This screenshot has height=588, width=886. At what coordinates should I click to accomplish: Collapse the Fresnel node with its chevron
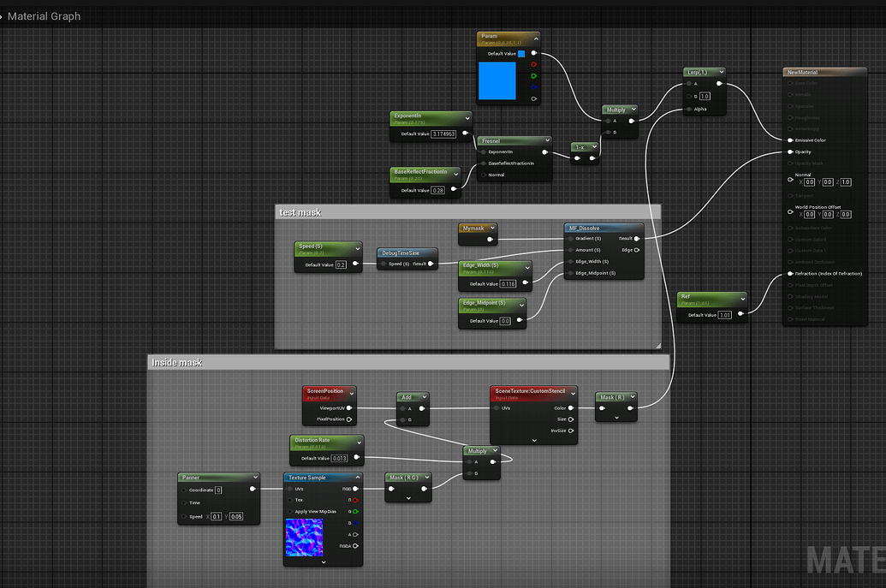(x=547, y=141)
